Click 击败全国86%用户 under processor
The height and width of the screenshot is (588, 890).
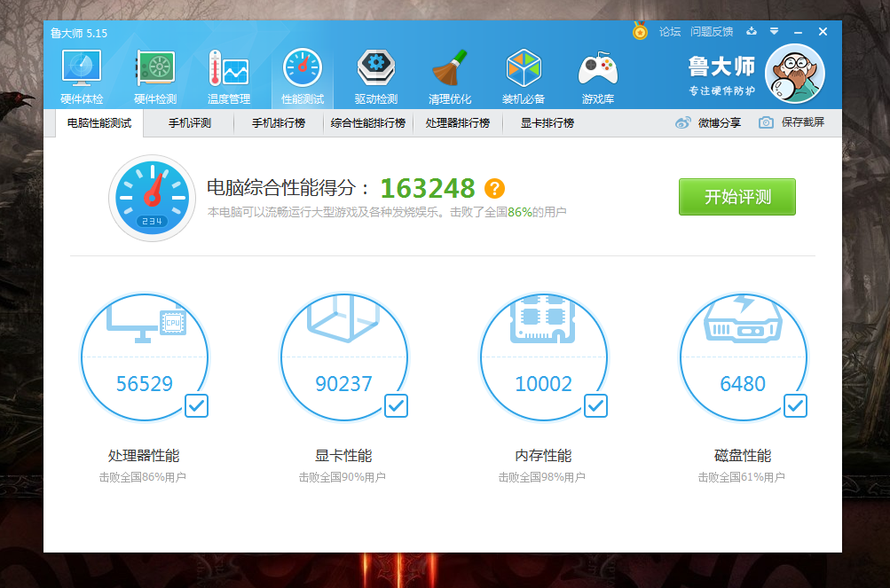(143, 477)
